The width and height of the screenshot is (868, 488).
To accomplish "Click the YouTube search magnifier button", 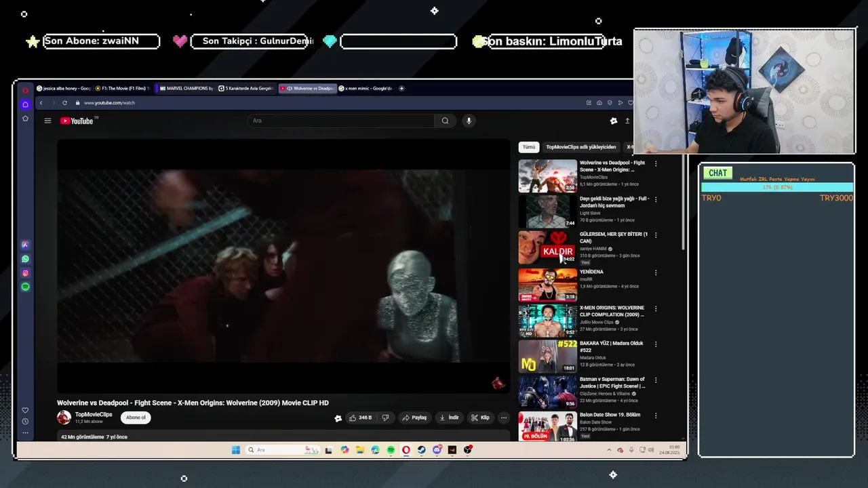I will pyautogui.click(x=445, y=121).
